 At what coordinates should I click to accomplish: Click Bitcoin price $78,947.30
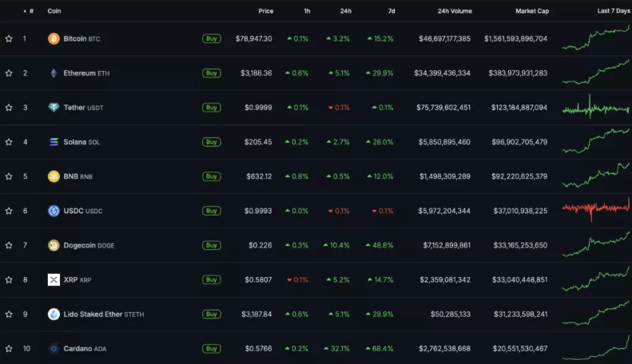(x=253, y=38)
